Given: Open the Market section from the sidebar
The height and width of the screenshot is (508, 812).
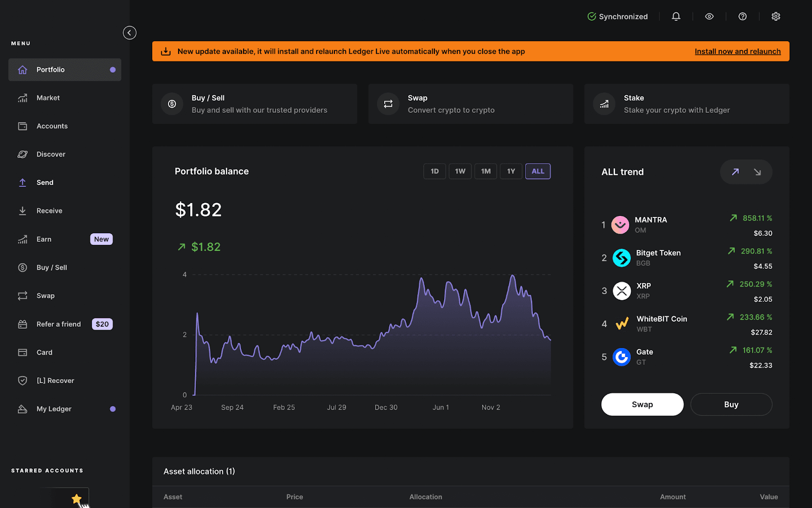Looking at the screenshot, I should (x=22, y=98).
